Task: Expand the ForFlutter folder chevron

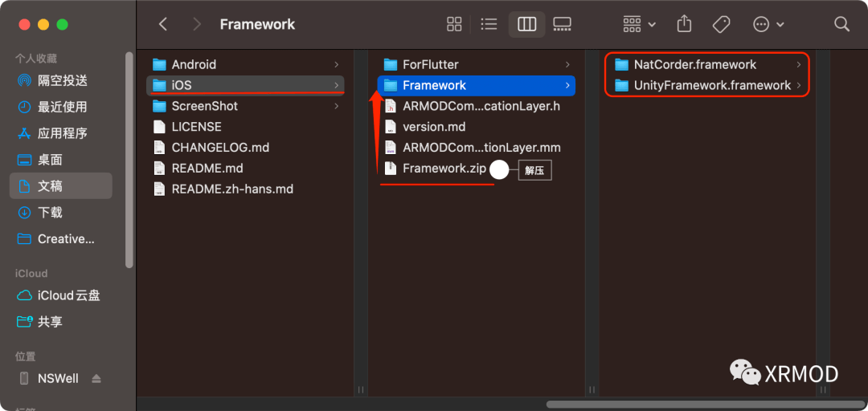Action: click(567, 65)
